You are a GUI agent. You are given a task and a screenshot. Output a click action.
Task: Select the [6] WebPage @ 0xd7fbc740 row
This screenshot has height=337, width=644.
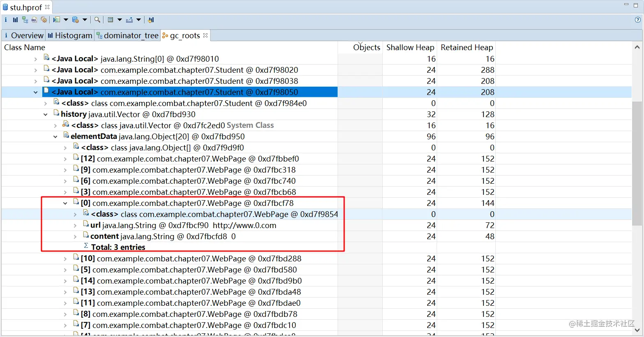pos(316,181)
